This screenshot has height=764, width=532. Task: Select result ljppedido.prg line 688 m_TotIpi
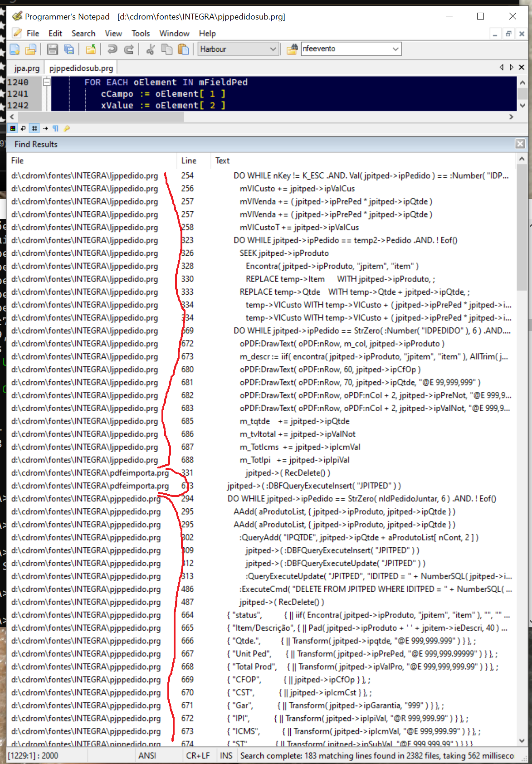click(x=261, y=460)
